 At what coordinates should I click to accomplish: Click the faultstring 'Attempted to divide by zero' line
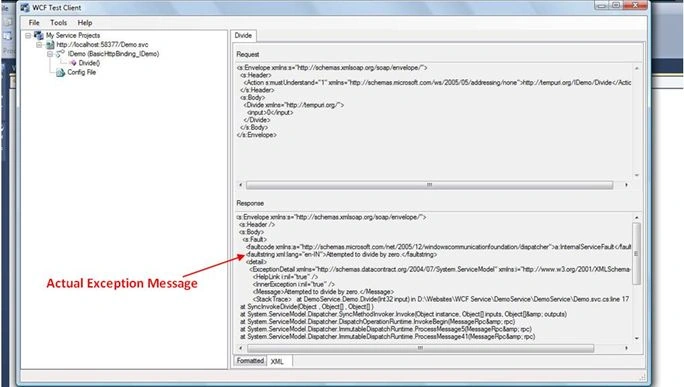(x=342, y=254)
